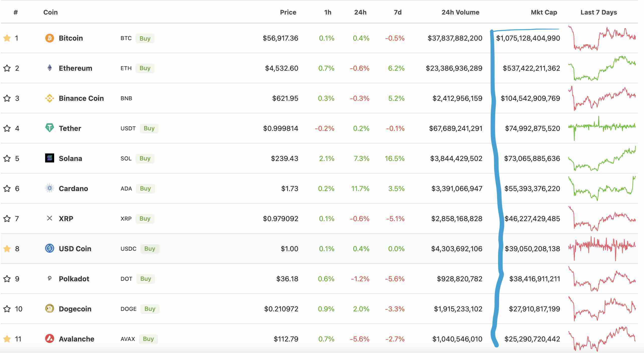
Task: Sort by the Price column header
Action: pos(288,12)
